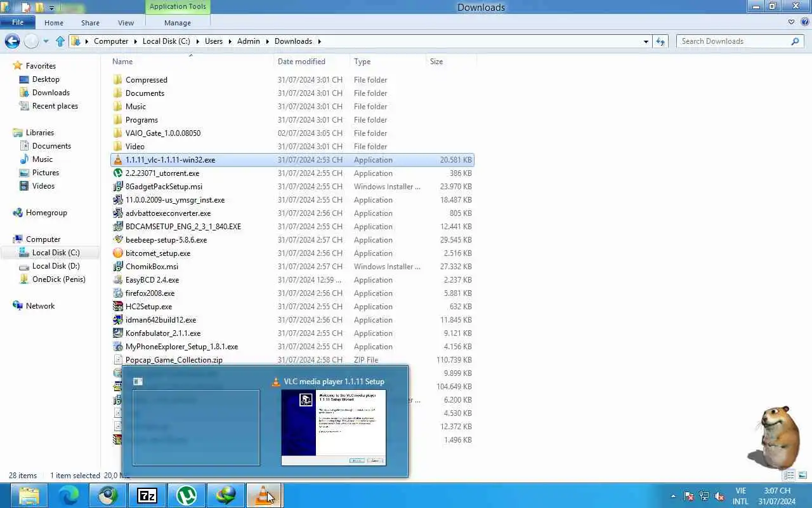Open the Action Center flag icon
Screen dimensions: 812x508
coord(689,496)
